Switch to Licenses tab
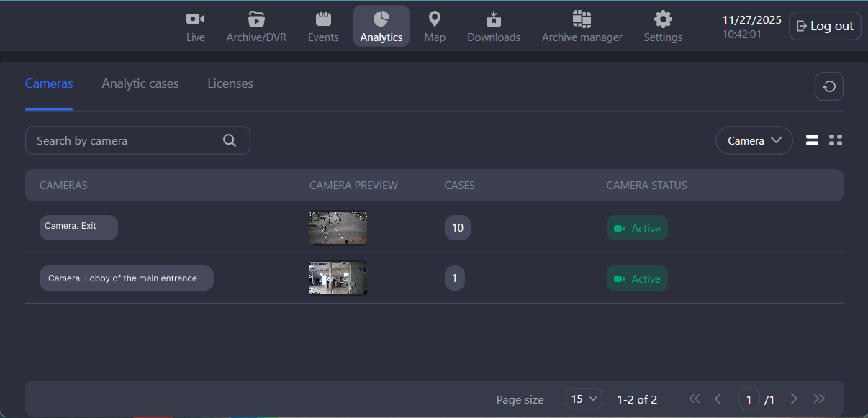The width and height of the screenshot is (868, 418). [230, 83]
